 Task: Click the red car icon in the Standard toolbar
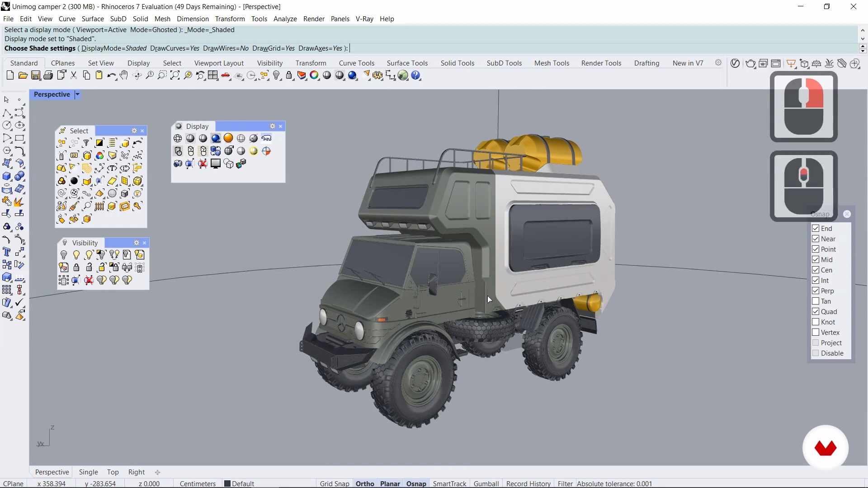[226, 75]
